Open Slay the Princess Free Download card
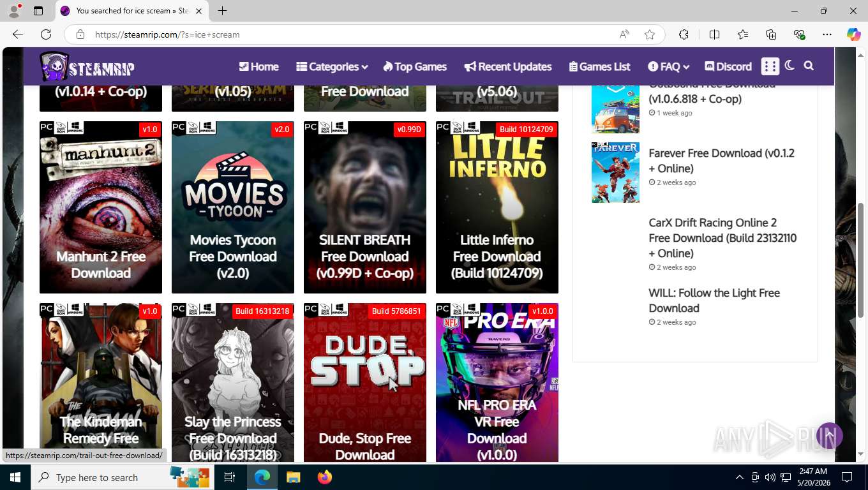 (x=233, y=383)
